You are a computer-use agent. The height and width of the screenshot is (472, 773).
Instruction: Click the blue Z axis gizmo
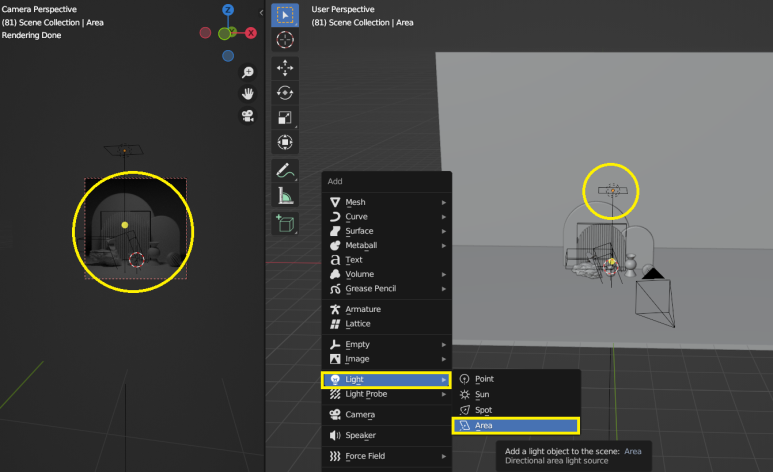(x=228, y=10)
